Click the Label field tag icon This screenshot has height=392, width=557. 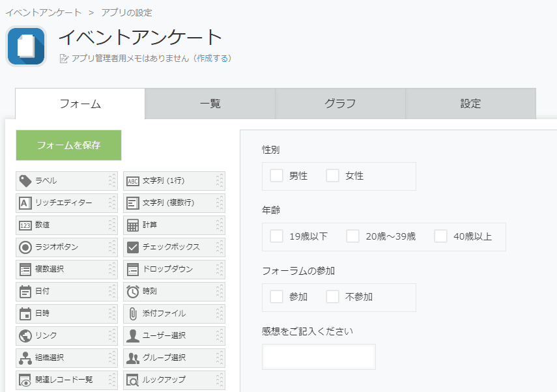(x=25, y=181)
